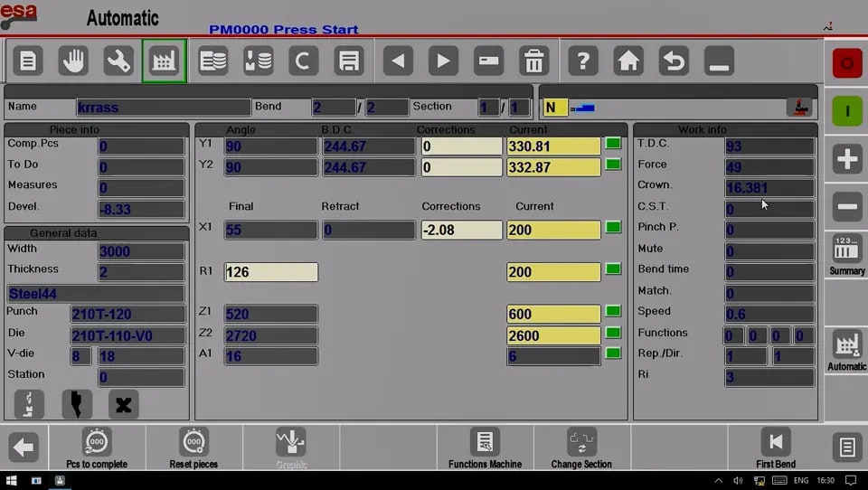
Task: Open the program list document icon
Action: point(28,61)
